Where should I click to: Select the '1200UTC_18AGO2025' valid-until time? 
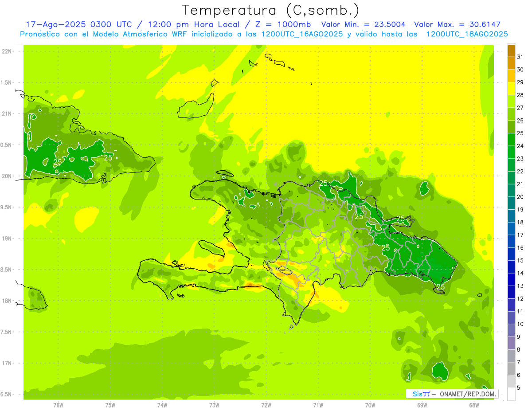tap(466, 34)
